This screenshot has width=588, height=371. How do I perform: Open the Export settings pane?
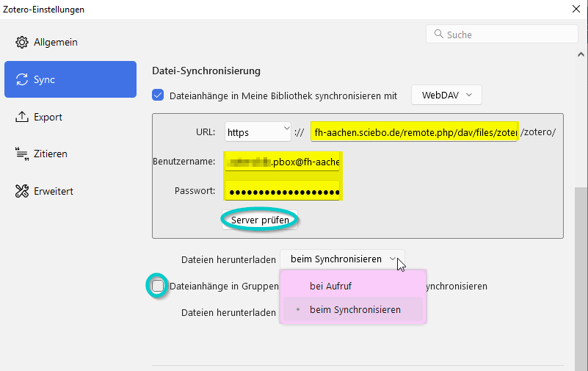70,117
